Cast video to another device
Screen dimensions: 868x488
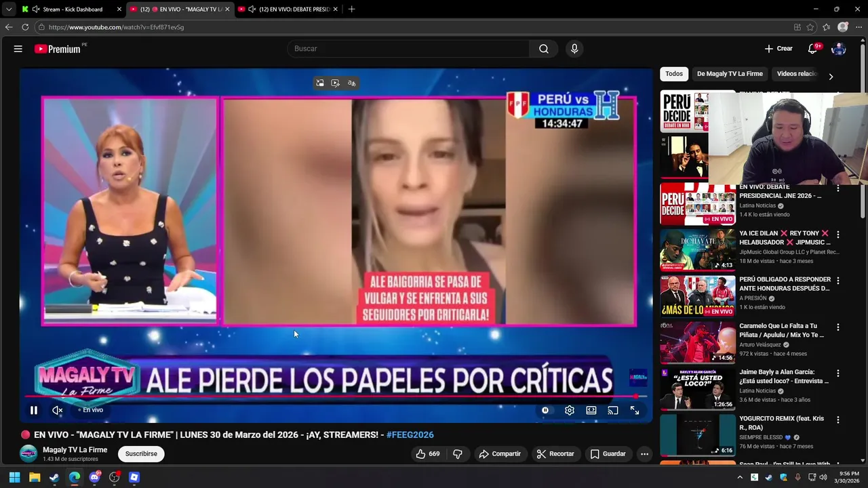(x=613, y=410)
